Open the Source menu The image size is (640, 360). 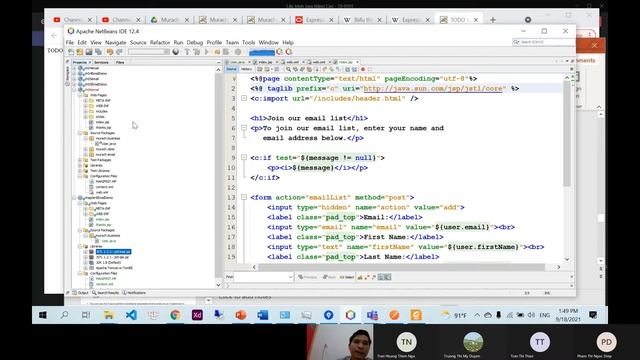[138, 42]
